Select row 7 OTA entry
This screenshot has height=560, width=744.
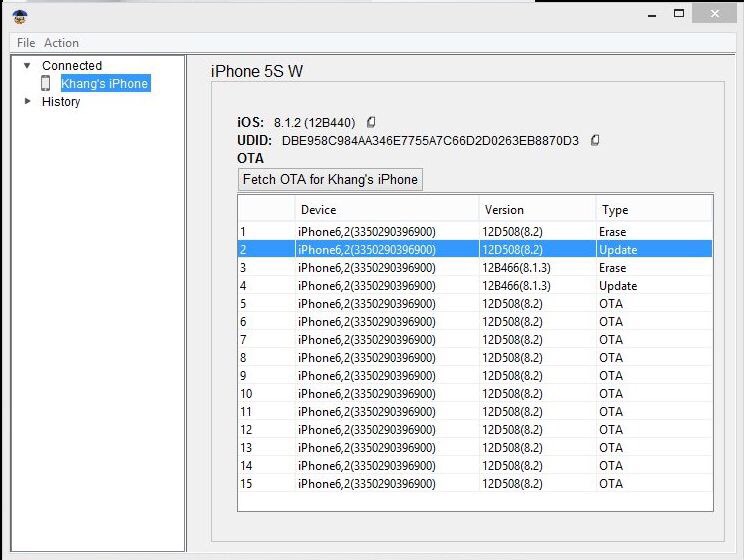point(475,340)
